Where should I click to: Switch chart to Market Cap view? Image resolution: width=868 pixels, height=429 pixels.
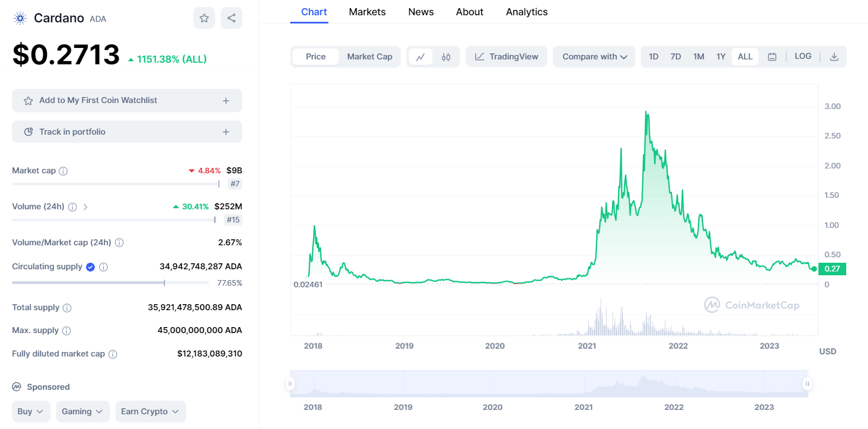click(x=370, y=57)
